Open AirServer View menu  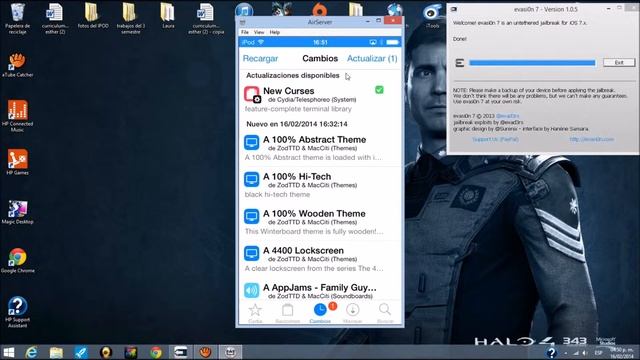pos(259,32)
